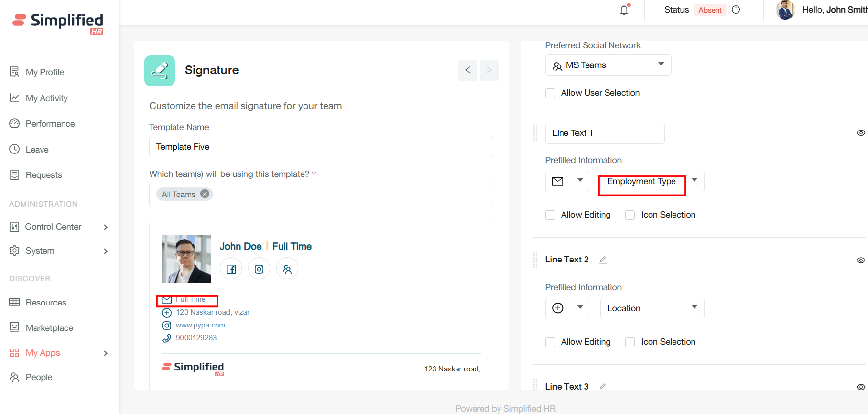Screen dimensions: 868x414
Task: Check Allow Editing under Line Text 1
Action: coord(550,215)
